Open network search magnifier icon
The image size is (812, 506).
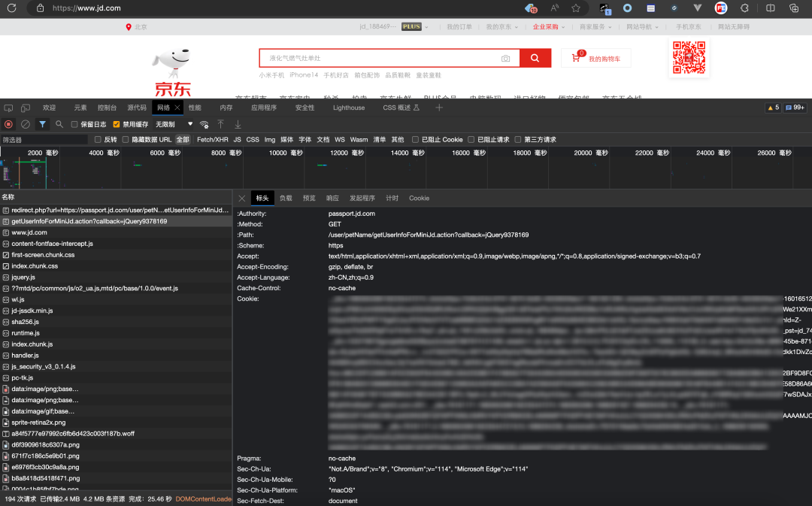point(59,124)
